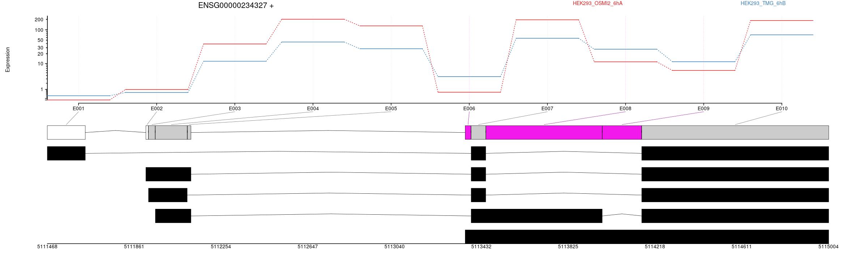Image resolution: width=868 pixels, height=253 pixels.
Task: Click the 10 tick on the y-axis
Action: point(41,64)
